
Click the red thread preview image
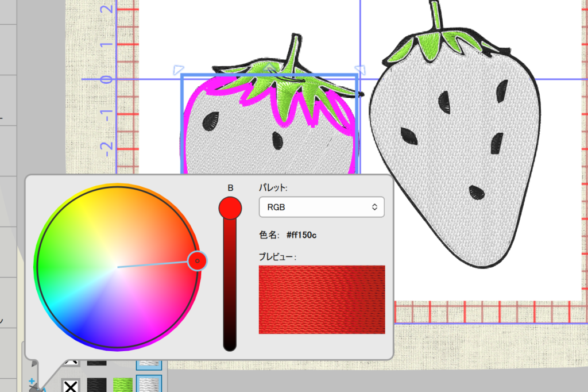click(322, 299)
